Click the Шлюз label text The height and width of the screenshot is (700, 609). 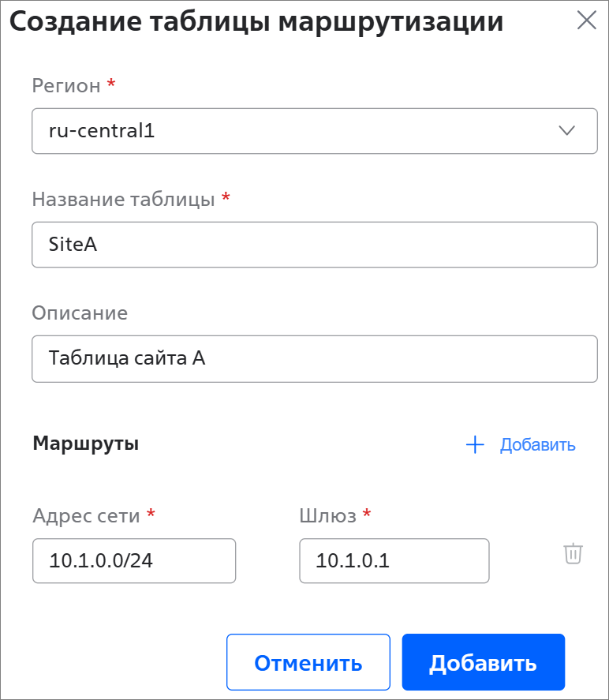(328, 515)
